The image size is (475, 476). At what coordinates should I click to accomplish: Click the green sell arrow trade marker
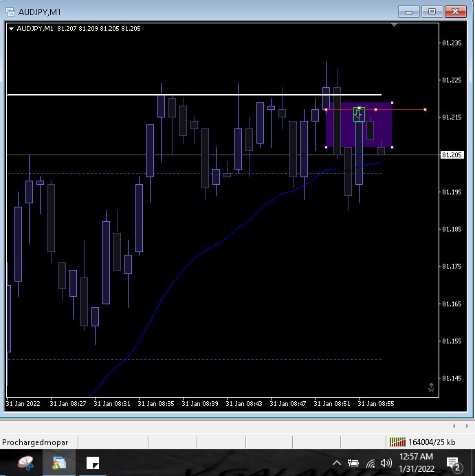[x=359, y=115]
